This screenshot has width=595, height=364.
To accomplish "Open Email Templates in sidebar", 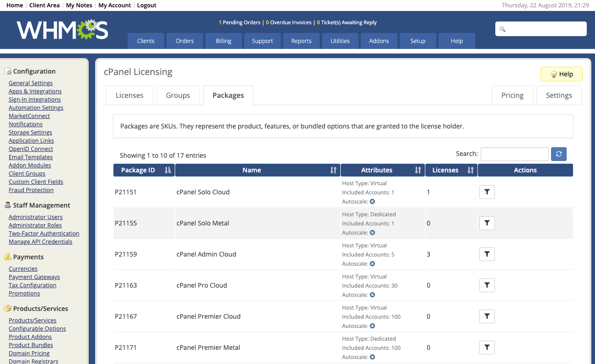I will (x=31, y=157).
